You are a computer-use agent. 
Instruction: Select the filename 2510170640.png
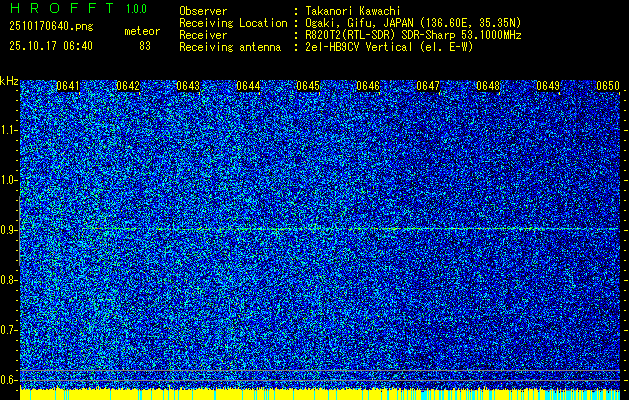51,27
